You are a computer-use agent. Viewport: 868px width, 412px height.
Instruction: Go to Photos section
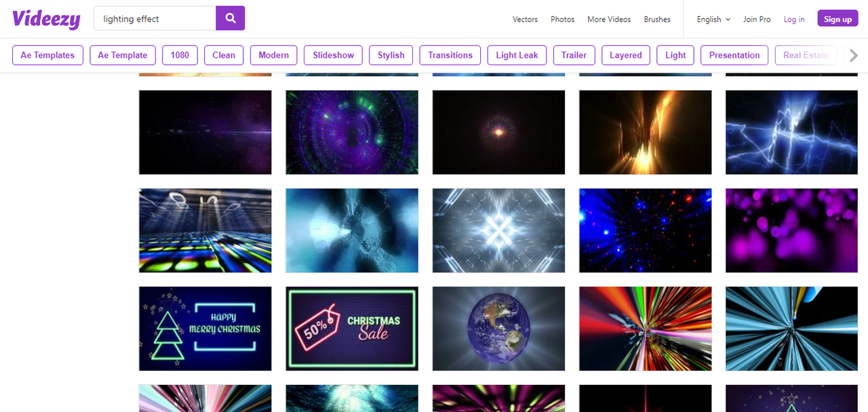point(562,19)
